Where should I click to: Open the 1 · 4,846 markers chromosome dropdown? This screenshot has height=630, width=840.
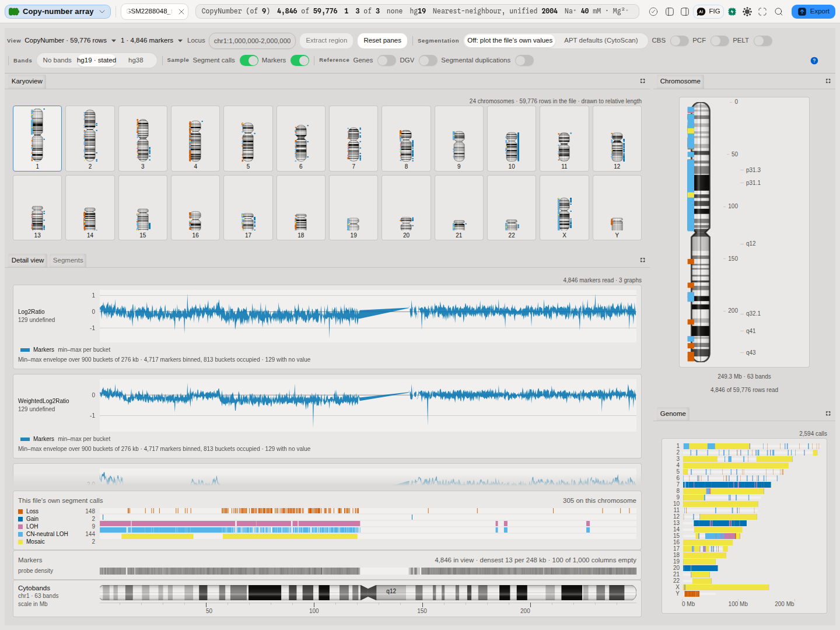tap(152, 41)
